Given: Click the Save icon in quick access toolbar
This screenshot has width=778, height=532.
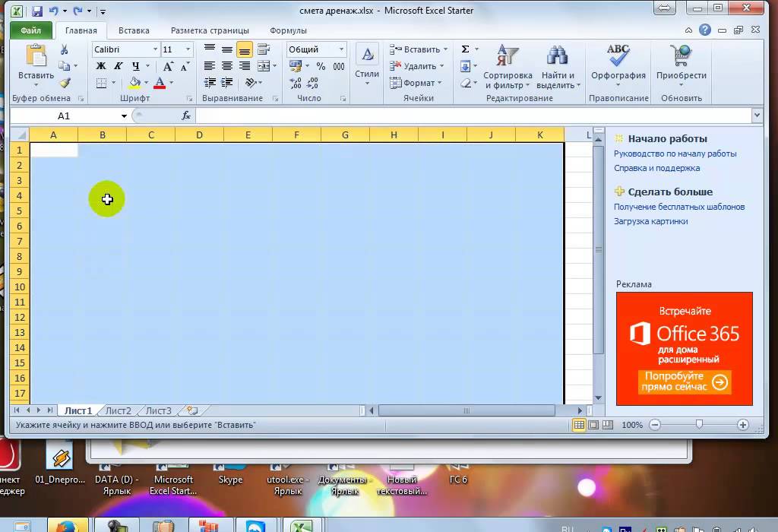Looking at the screenshot, I should (37, 11).
